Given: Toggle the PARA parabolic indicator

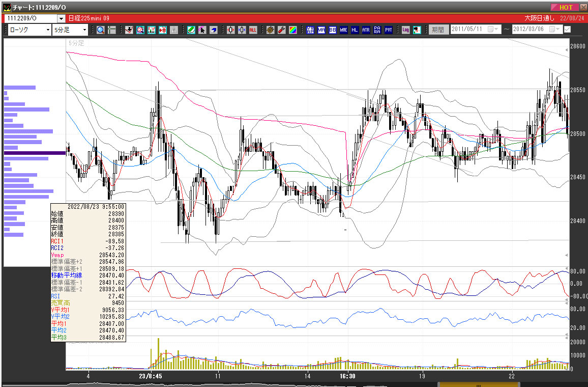Looking at the screenshot, I should click(377, 30).
